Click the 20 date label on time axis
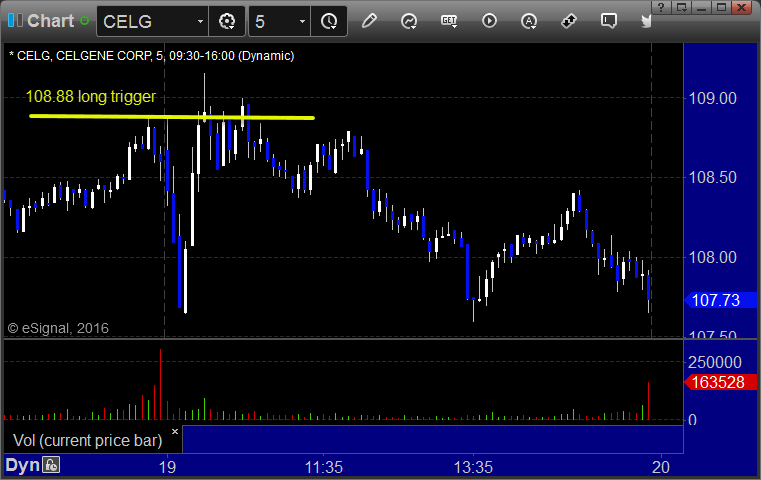The height and width of the screenshot is (480, 761). tap(661, 467)
